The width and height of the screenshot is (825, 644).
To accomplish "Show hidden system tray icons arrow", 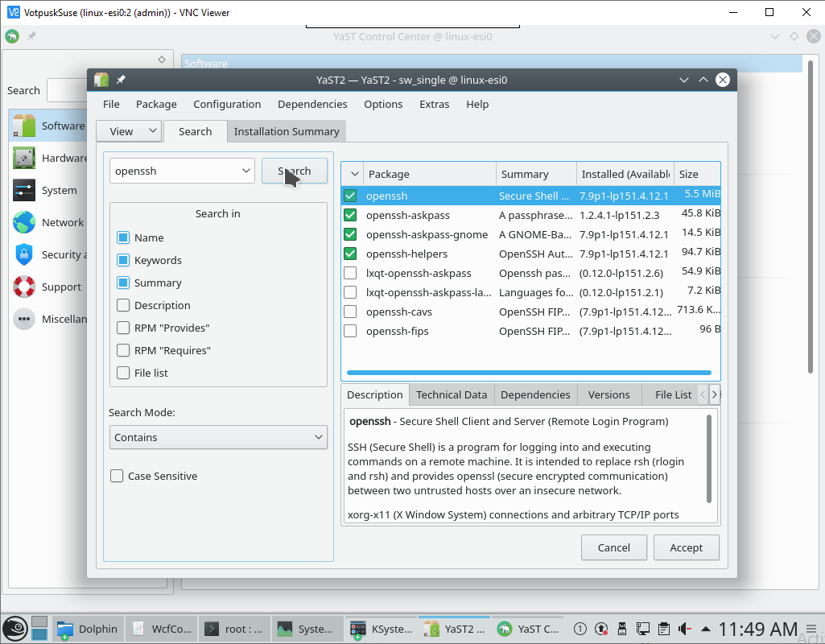I will pyautogui.click(x=706, y=629).
